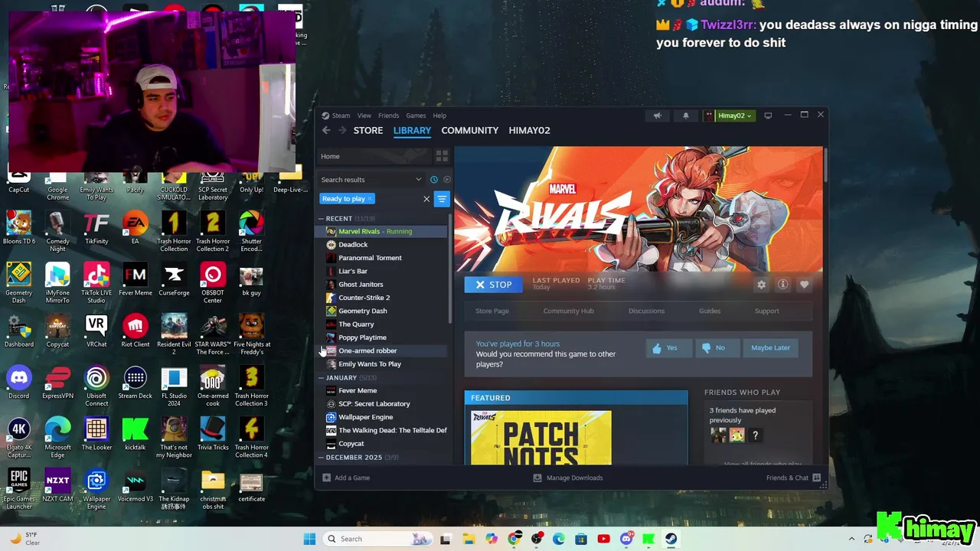980x551 pixels.
Task: Stop the running Marvel Rivals game
Action: point(493,285)
